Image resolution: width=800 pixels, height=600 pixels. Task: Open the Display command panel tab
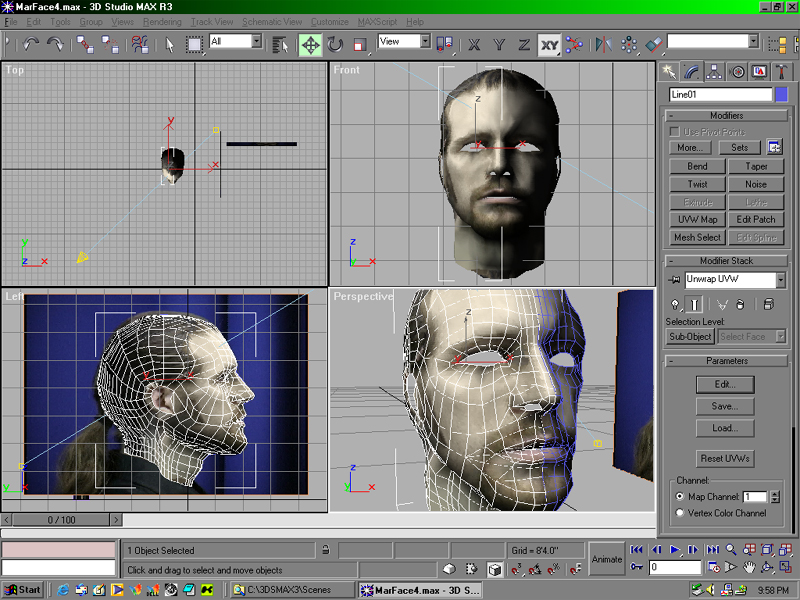click(759, 71)
